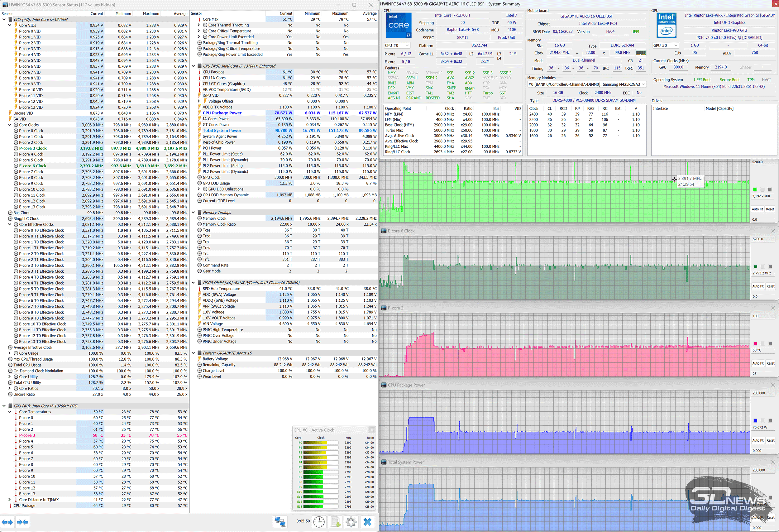Click the pink color swatch on P-core 3 graph
This screenshot has width=779, height=532.
(x=755, y=344)
